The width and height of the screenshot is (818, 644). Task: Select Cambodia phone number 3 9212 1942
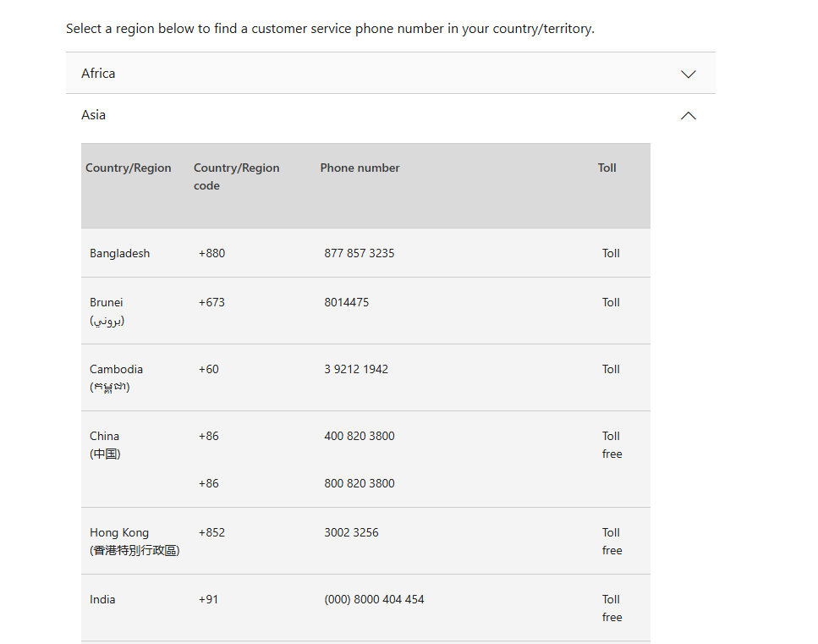pyautogui.click(x=356, y=369)
